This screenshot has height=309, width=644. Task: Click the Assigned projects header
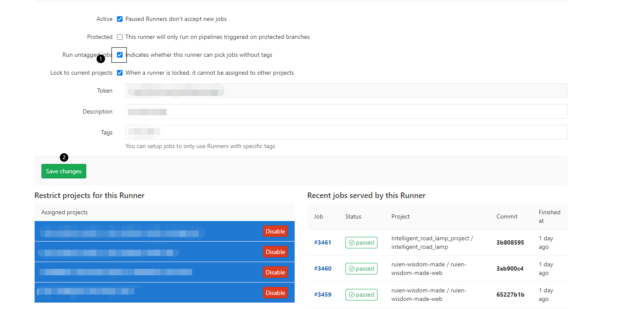pos(64,212)
